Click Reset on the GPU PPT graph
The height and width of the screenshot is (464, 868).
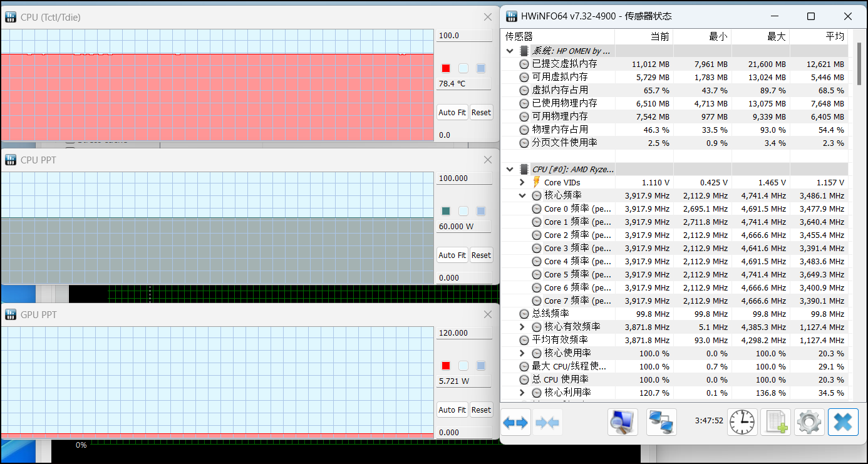point(481,410)
